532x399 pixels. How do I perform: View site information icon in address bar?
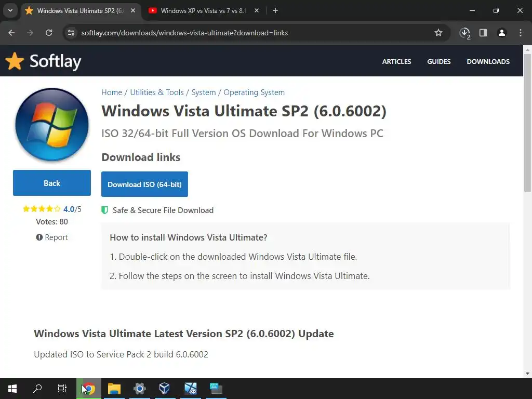pyautogui.click(x=71, y=33)
